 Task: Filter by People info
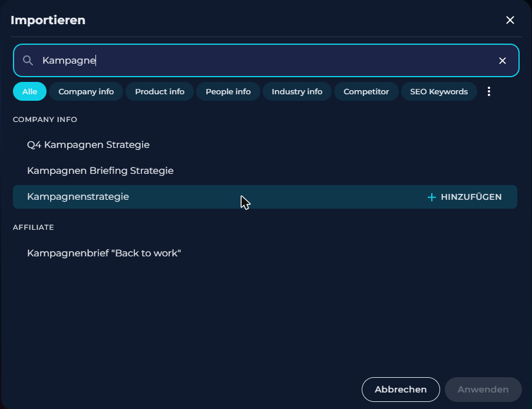point(229,92)
